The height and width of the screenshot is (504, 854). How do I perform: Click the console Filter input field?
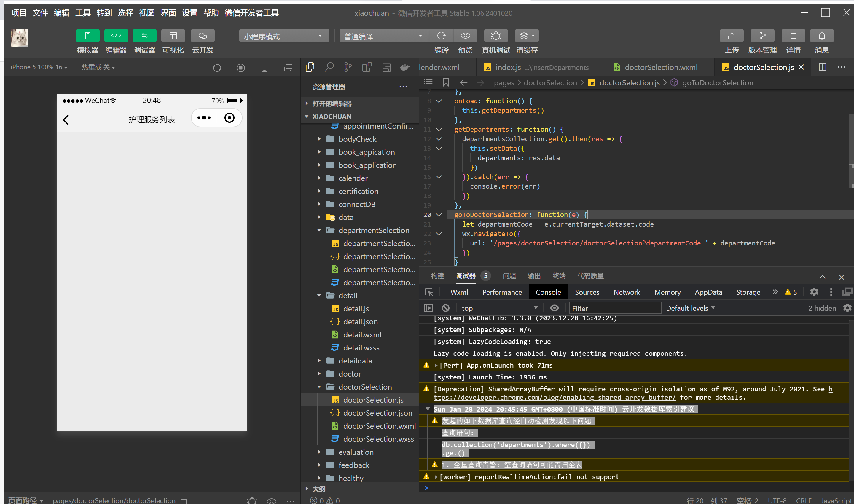tap(614, 308)
